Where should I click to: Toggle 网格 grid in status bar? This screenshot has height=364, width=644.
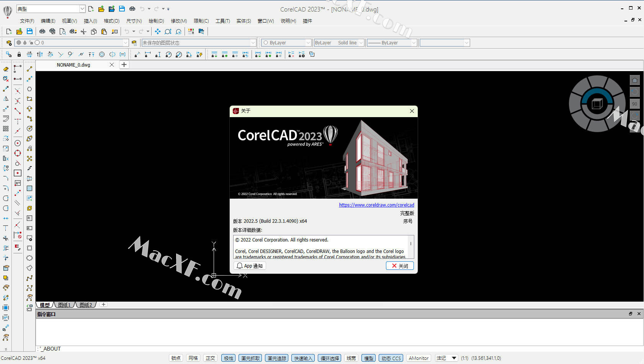(x=193, y=358)
